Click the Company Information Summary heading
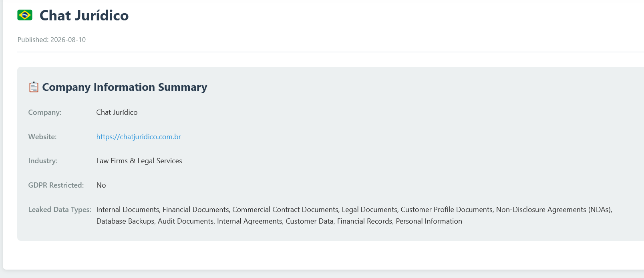Screen dimensions: 644x278 tap(125, 87)
